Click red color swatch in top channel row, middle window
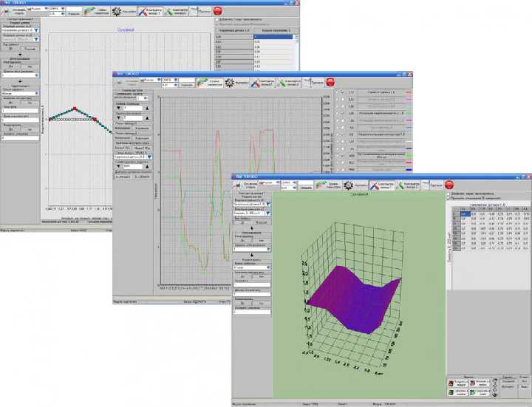This screenshot has height=407, width=532. [x=409, y=92]
